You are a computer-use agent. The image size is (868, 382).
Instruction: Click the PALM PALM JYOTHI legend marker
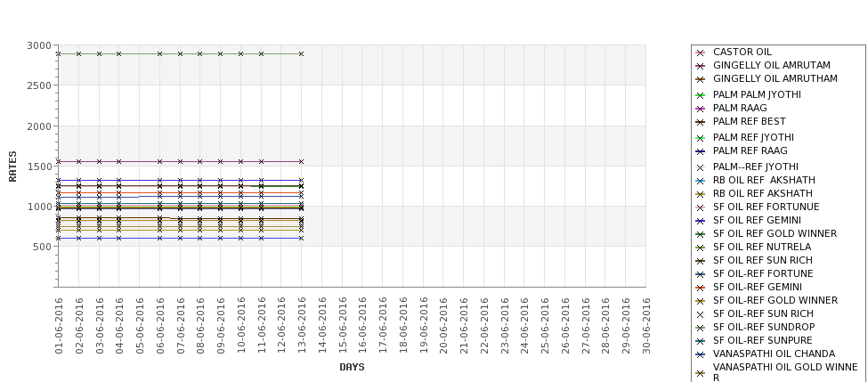700,95
